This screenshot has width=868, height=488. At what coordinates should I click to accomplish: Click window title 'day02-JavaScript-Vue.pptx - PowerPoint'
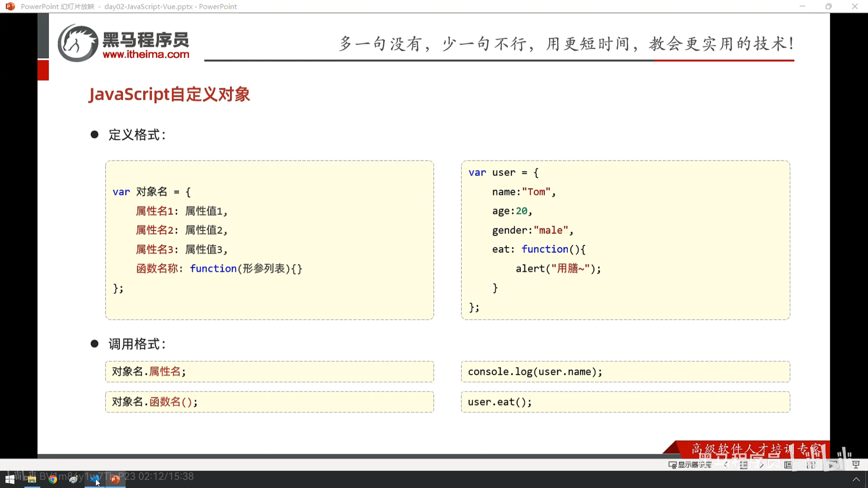171,6
